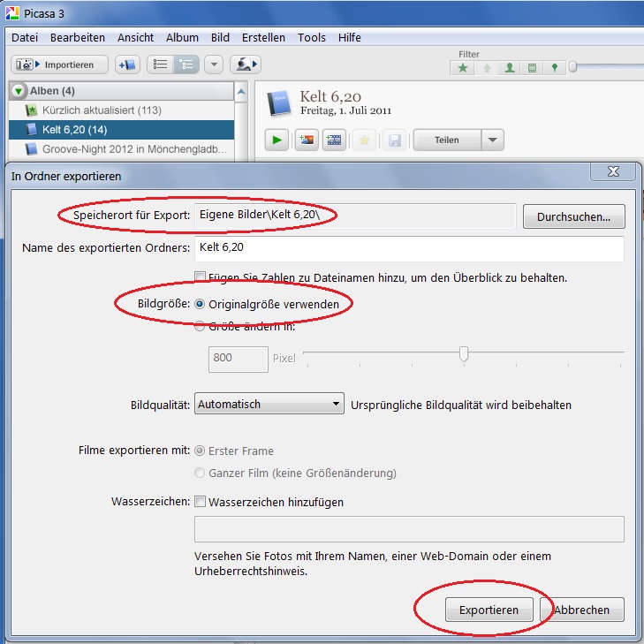644x644 pixels.
Task: Open the Bildqualität dropdown
Action: [269, 405]
